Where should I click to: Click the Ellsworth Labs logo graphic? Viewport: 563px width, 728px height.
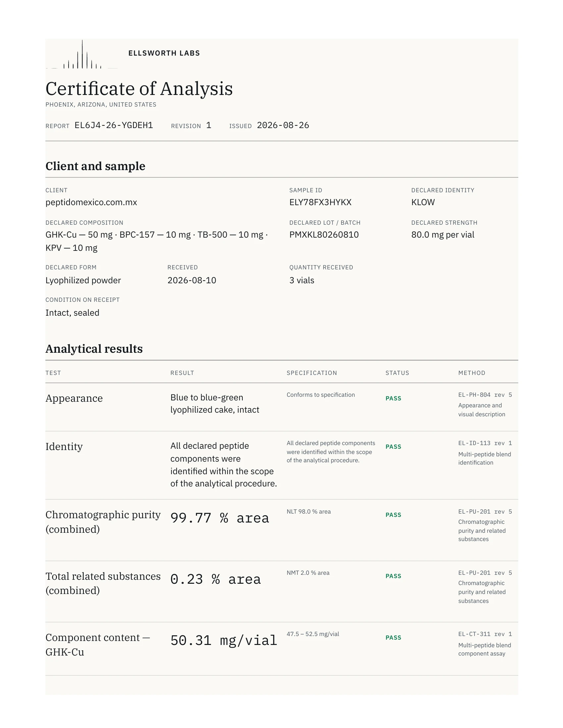[81, 54]
